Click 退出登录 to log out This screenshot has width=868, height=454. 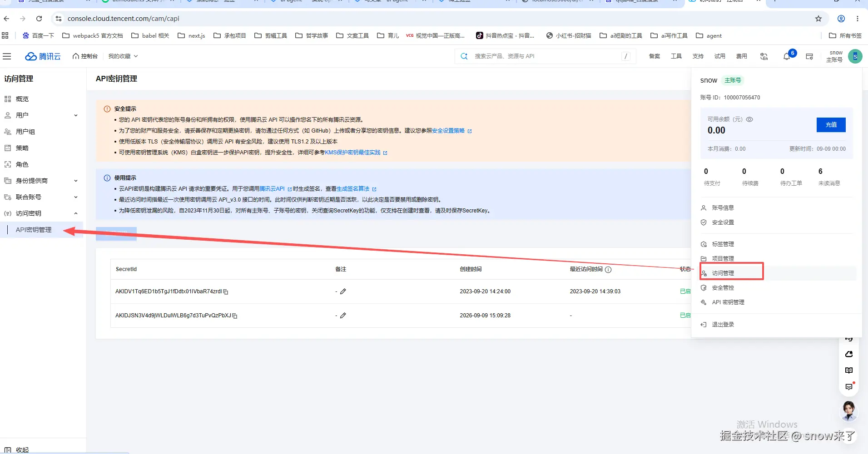723,325
